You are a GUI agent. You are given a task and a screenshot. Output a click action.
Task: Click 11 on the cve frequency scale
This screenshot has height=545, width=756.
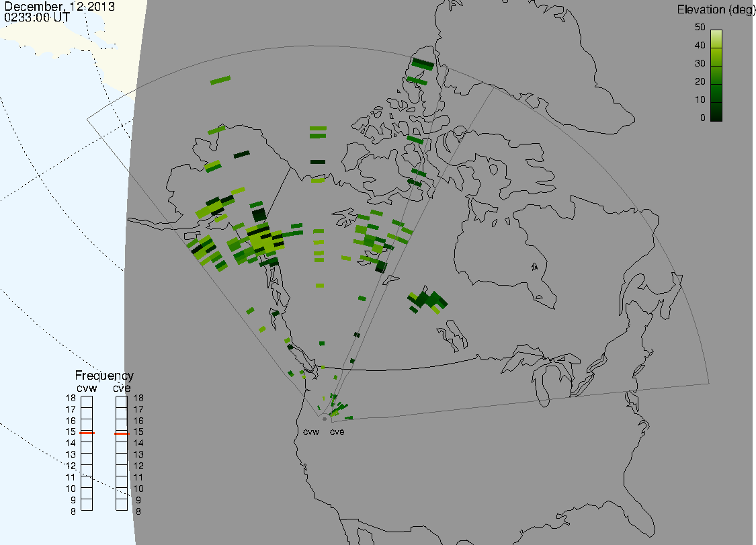pos(138,478)
